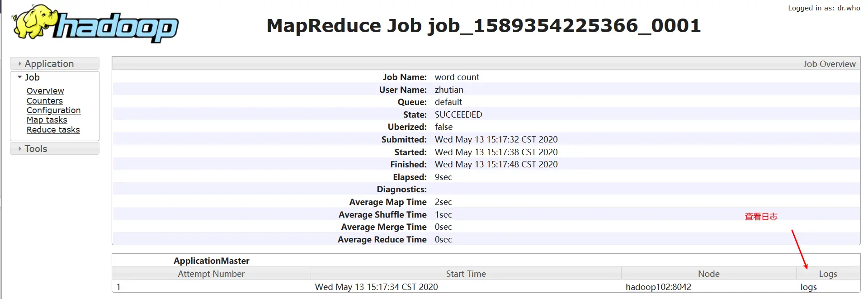Open the Overview link under Job
Screen dimensions: 868x299
[45, 91]
